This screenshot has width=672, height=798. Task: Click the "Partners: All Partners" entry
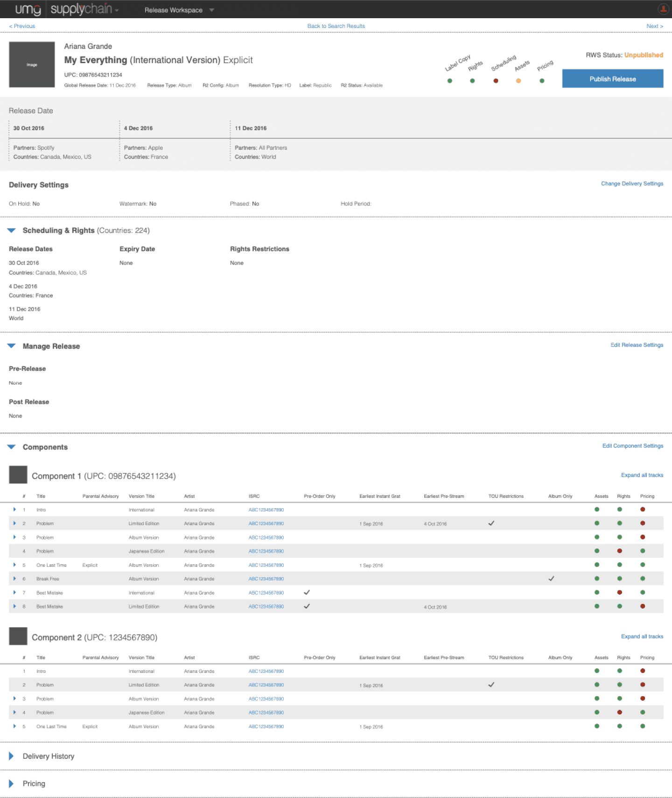coord(261,147)
